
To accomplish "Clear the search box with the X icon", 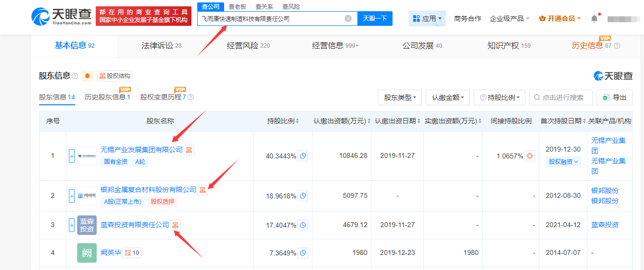I will tap(348, 19).
